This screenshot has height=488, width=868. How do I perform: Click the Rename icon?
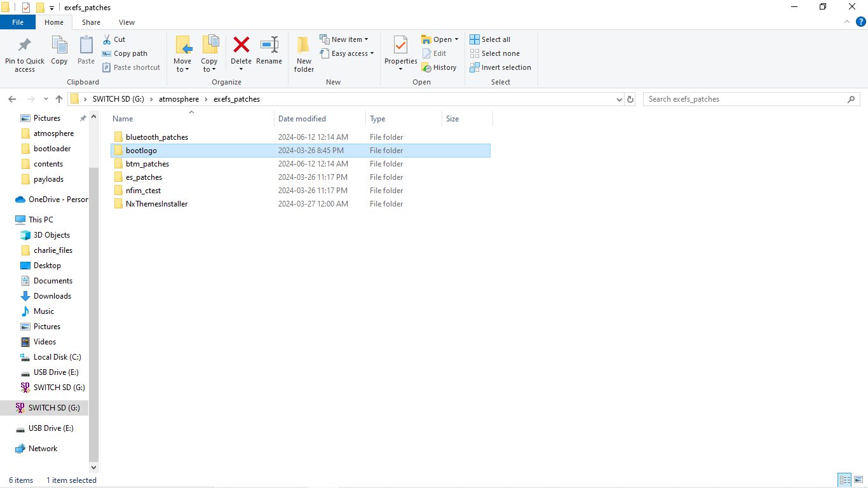point(269,44)
